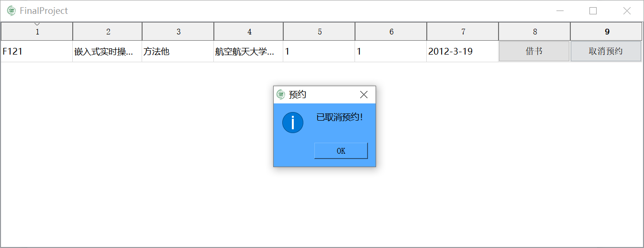The height and width of the screenshot is (248, 644).
Task: Click column header 6
Action: coord(391,32)
